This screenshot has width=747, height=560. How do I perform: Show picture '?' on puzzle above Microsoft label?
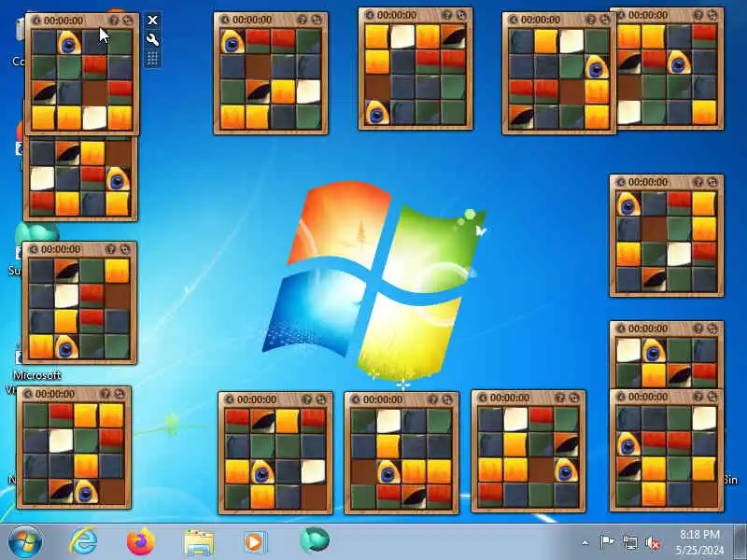click(111, 249)
